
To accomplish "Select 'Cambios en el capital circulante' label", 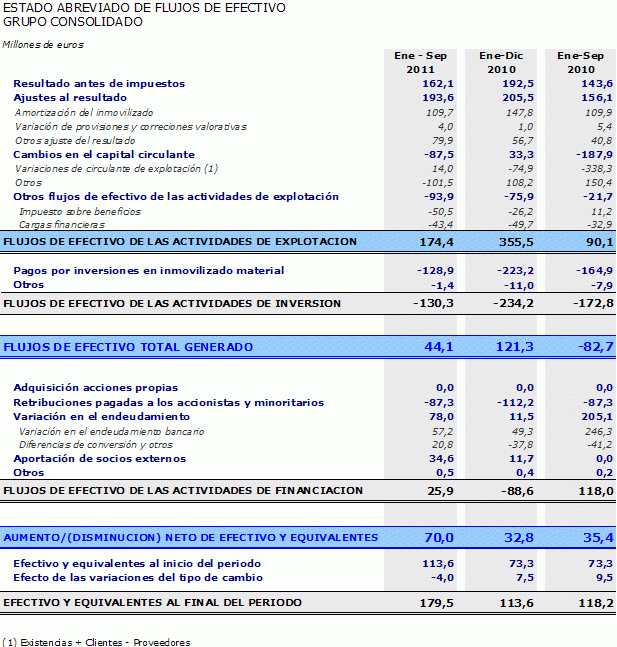I will click(104, 155).
